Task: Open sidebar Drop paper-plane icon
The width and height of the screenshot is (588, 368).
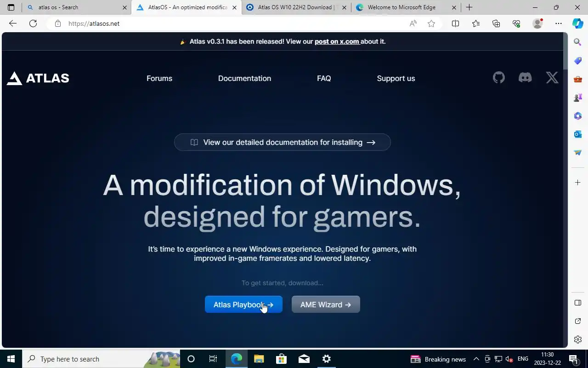Action: coord(578,153)
